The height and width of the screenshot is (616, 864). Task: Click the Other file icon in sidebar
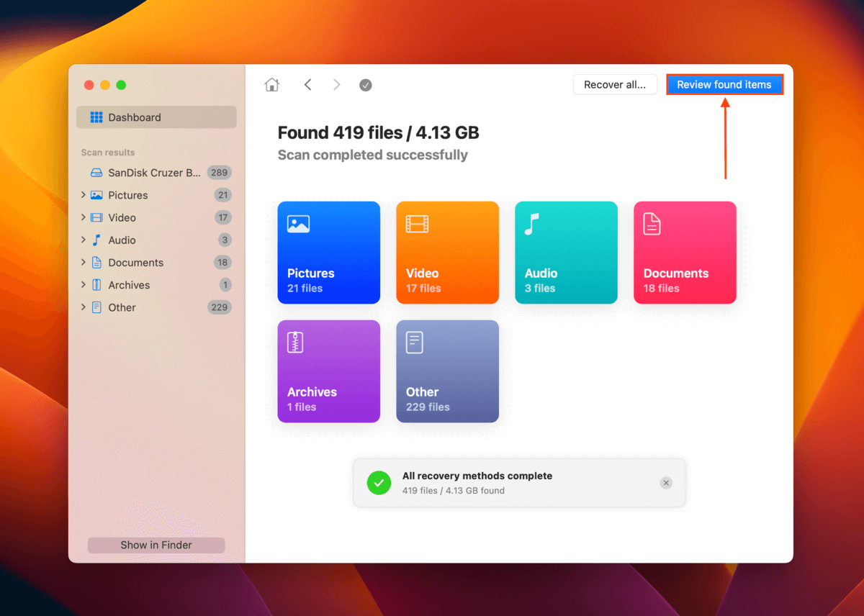[x=96, y=307]
